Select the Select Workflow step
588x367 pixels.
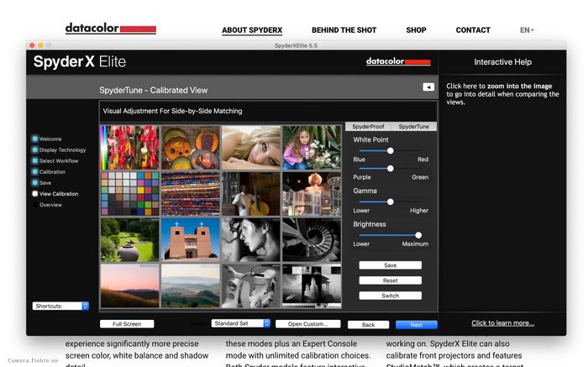(55, 160)
